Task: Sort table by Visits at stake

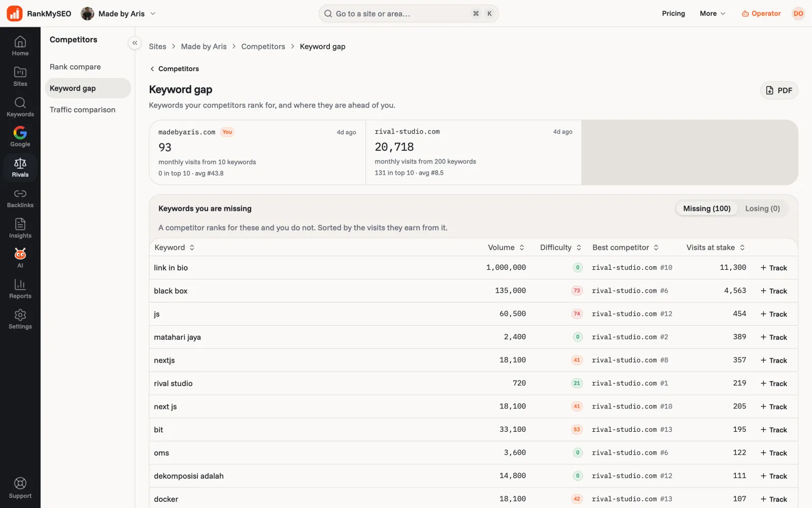Action: 716,247
